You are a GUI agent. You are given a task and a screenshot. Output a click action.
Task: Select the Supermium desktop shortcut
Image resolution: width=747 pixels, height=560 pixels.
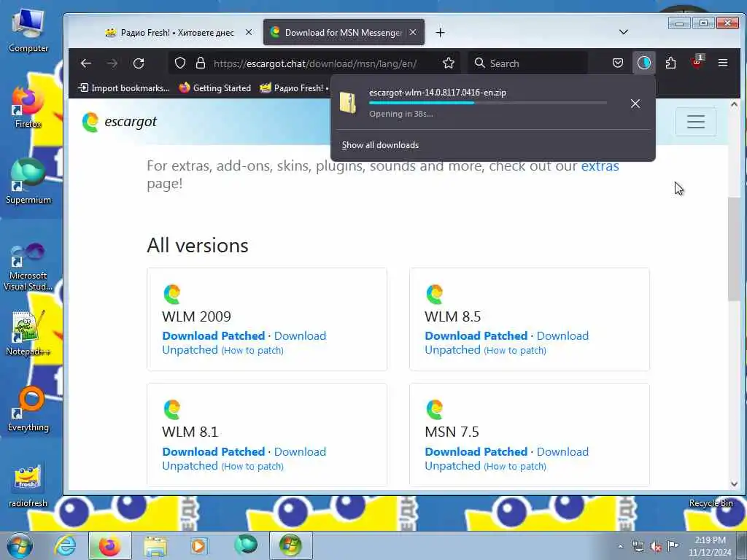coord(28,181)
